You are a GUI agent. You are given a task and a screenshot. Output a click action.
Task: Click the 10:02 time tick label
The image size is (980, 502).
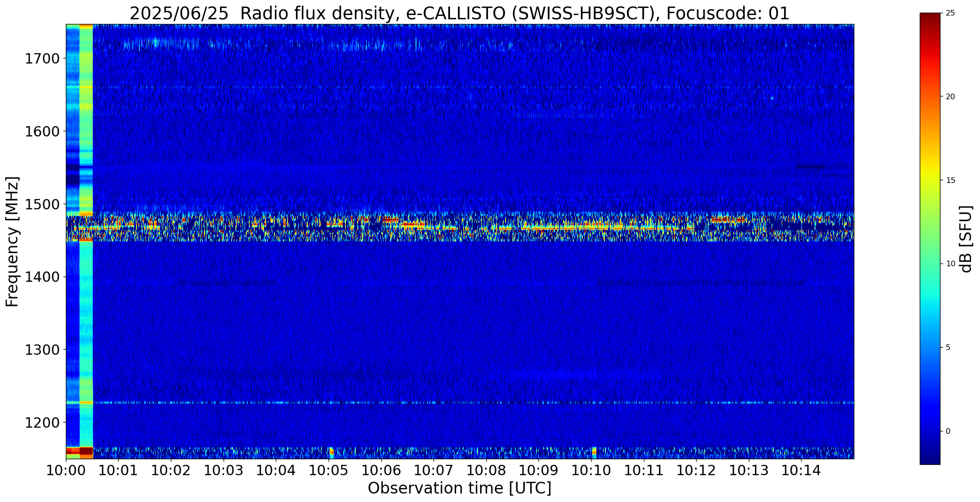point(171,470)
